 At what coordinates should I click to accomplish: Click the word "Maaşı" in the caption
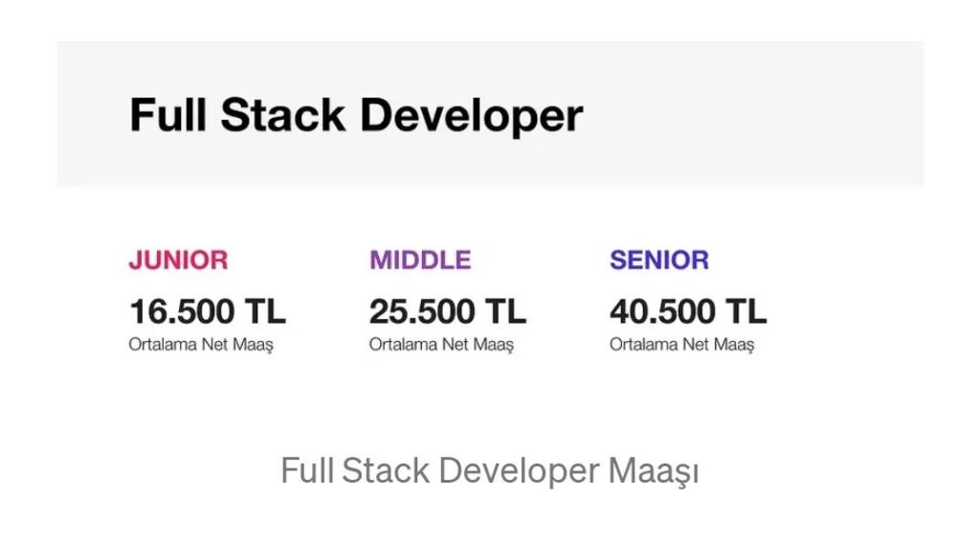click(654, 471)
